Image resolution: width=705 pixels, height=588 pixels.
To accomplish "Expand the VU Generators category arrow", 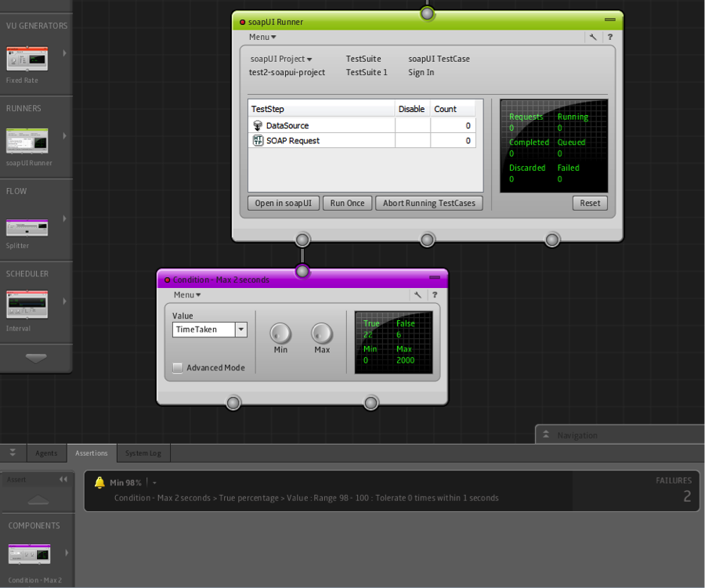I will pyautogui.click(x=65, y=53).
